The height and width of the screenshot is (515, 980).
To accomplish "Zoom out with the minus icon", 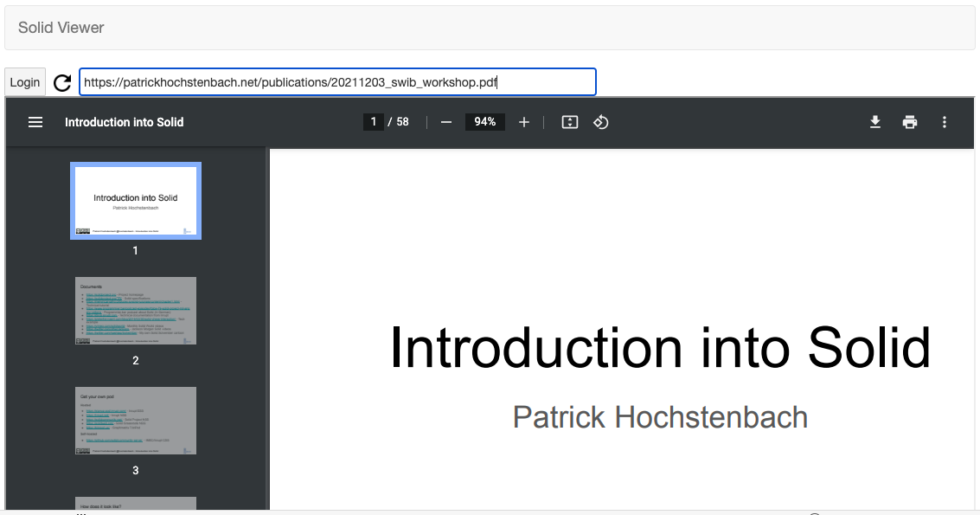I will (446, 122).
